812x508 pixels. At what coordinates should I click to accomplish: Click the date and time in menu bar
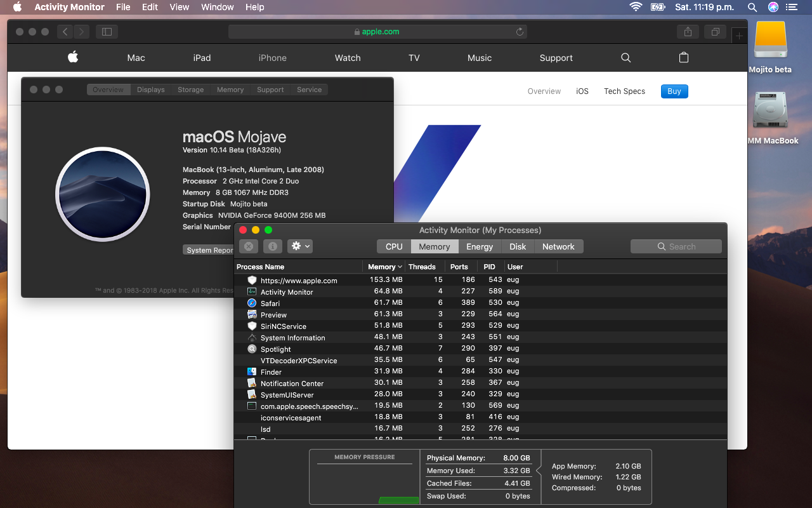[704, 7]
